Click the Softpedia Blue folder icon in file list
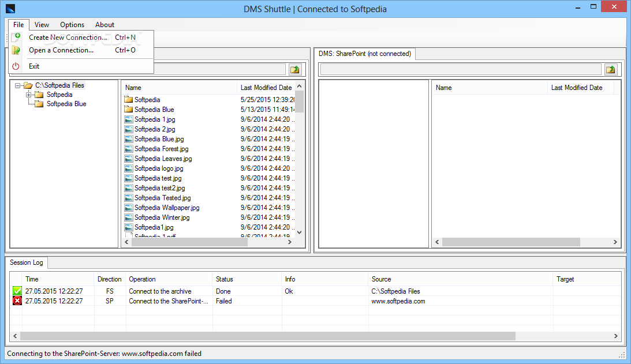 tap(128, 110)
